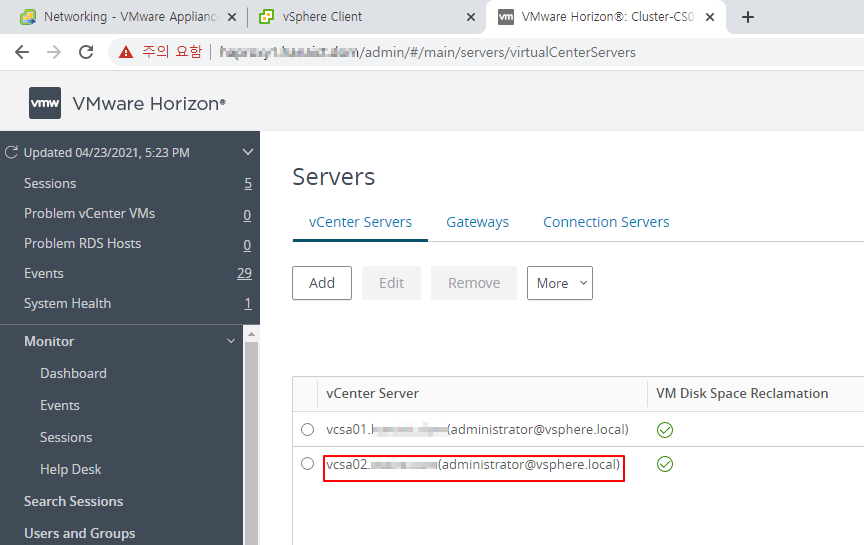Click the Add button
The image size is (864, 545).
coord(322,283)
